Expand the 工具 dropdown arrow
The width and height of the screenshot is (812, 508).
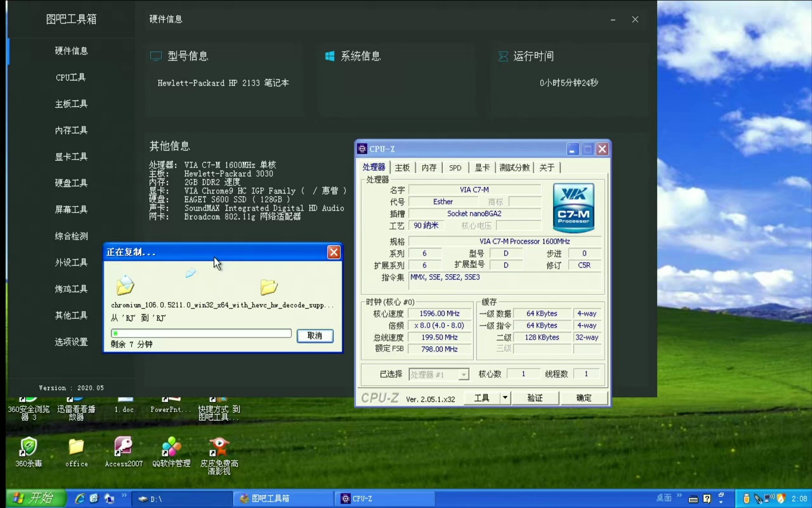[x=505, y=398]
